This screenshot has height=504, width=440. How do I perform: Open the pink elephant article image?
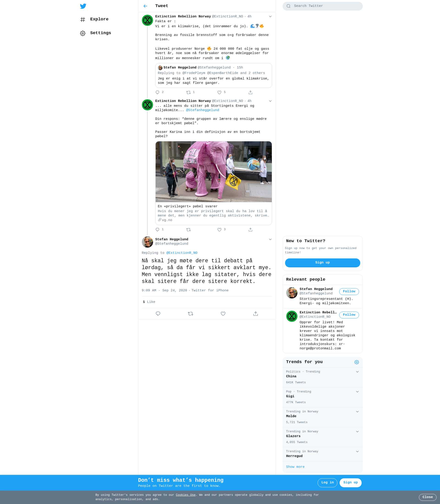[213, 172]
